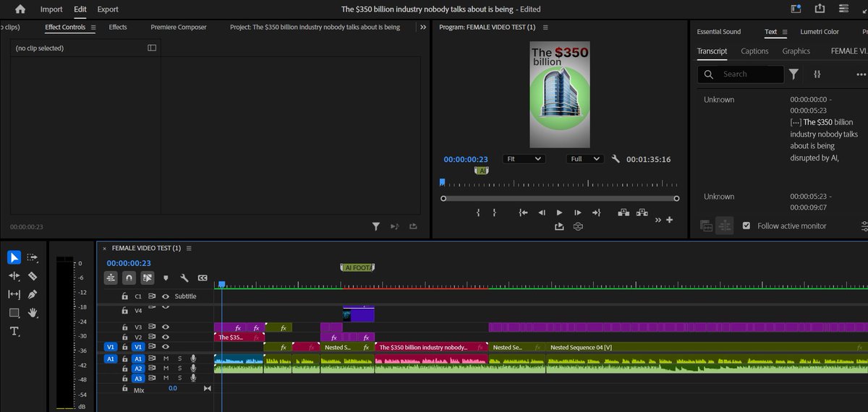Click the transcript more options ellipsis
868x412 pixels.
[x=861, y=74]
